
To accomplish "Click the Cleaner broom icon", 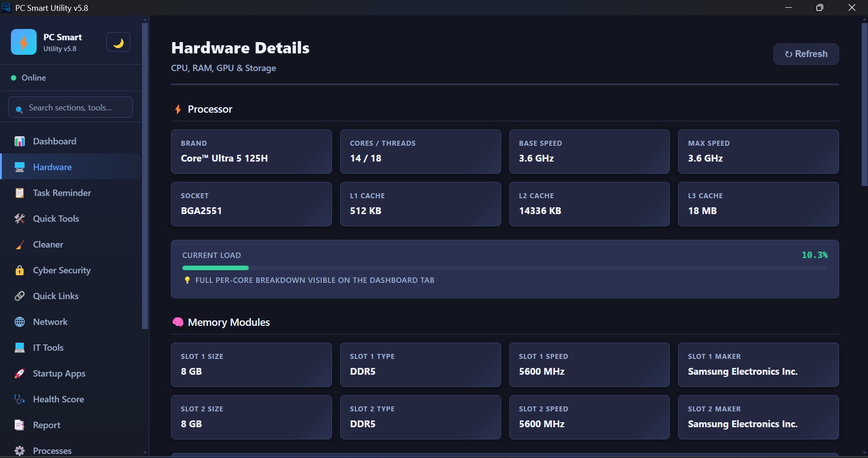I will pyautogui.click(x=19, y=245).
